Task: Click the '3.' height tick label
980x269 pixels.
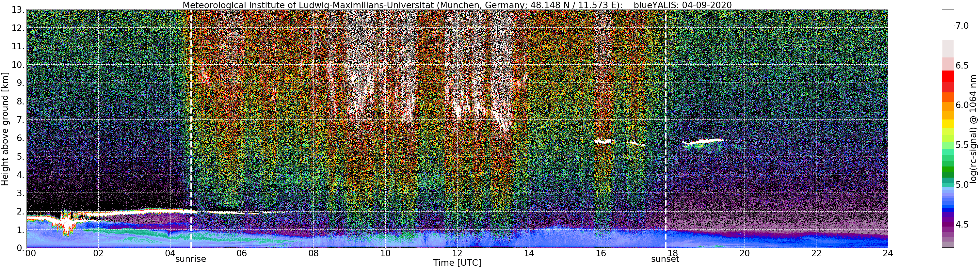Action: (20, 193)
